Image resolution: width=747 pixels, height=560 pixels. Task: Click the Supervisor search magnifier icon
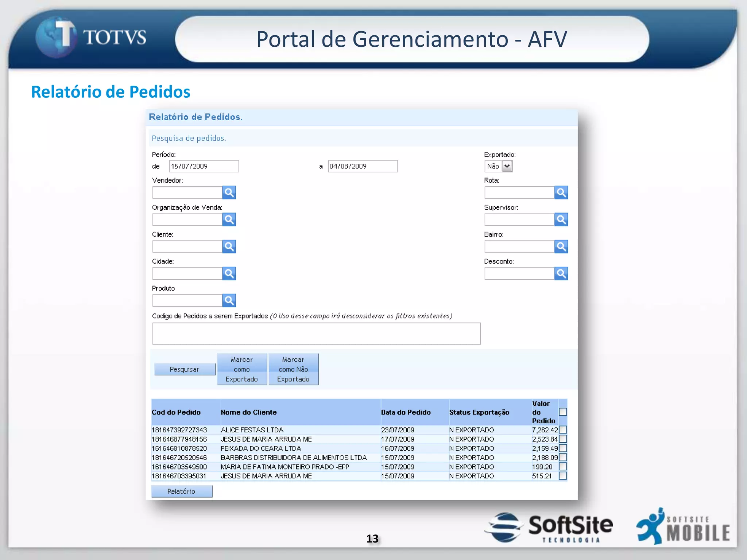pyautogui.click(x=561, y=219)
